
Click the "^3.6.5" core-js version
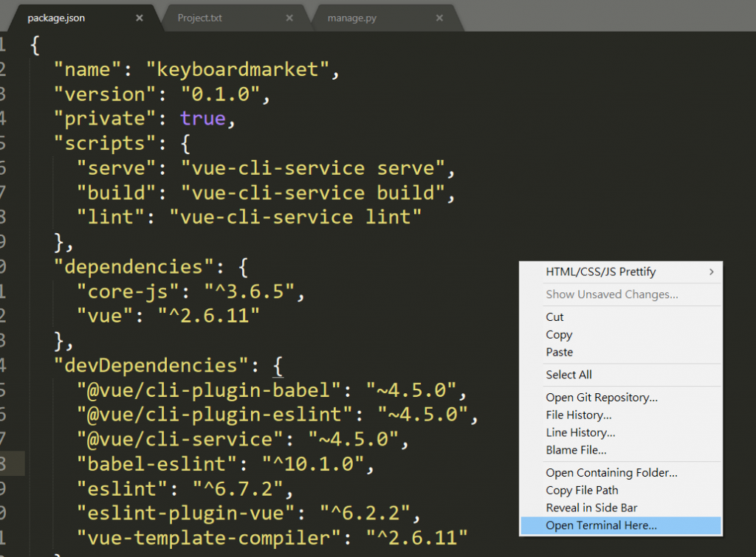click(x=250, y=291)
